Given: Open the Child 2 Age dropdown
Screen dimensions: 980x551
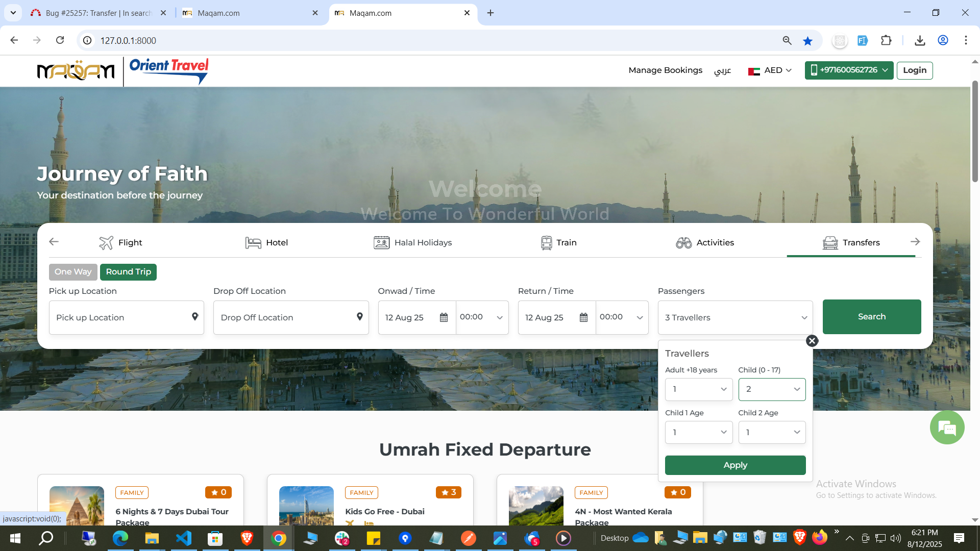Looking at the screenshot, I should coord(771,432).
